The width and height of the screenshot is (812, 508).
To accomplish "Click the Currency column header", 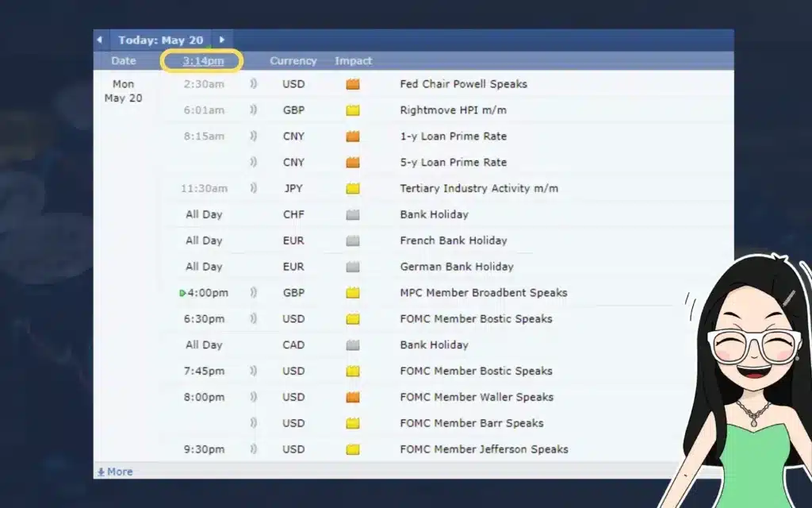I will 293,60.
